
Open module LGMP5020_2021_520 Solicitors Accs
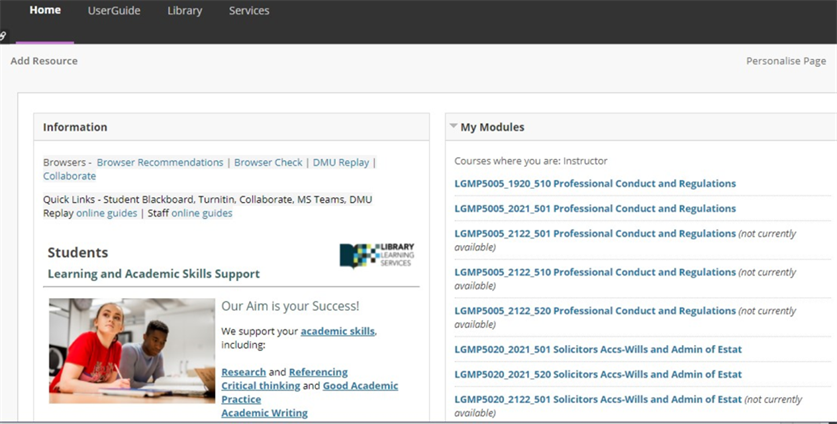(x=598, y=374)
